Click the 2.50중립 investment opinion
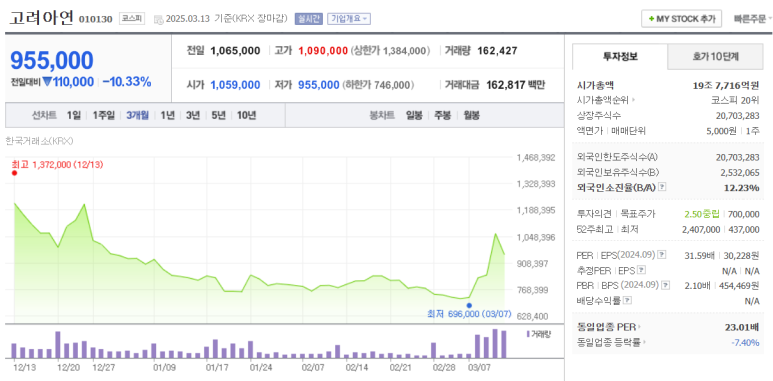Viewport: 773px width, 381px height. click(702, 214)
